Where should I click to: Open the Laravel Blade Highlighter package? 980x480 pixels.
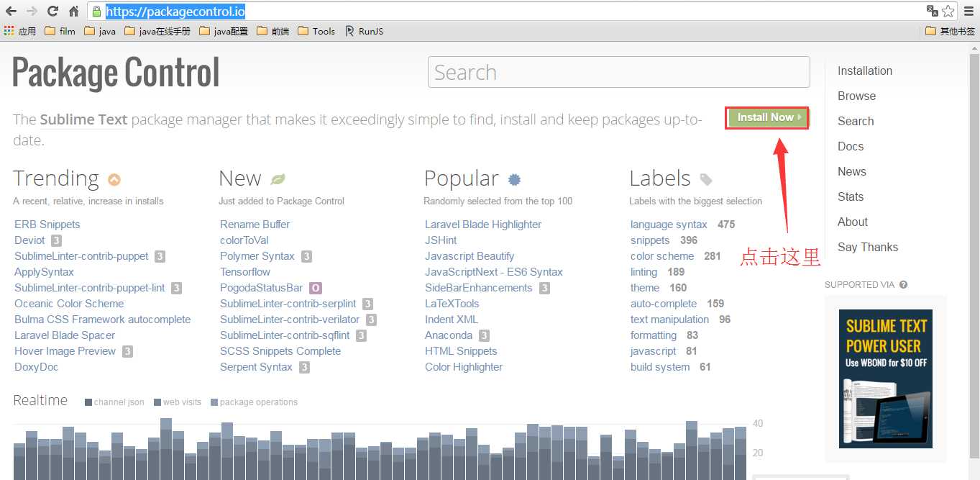tap(483, 225)
